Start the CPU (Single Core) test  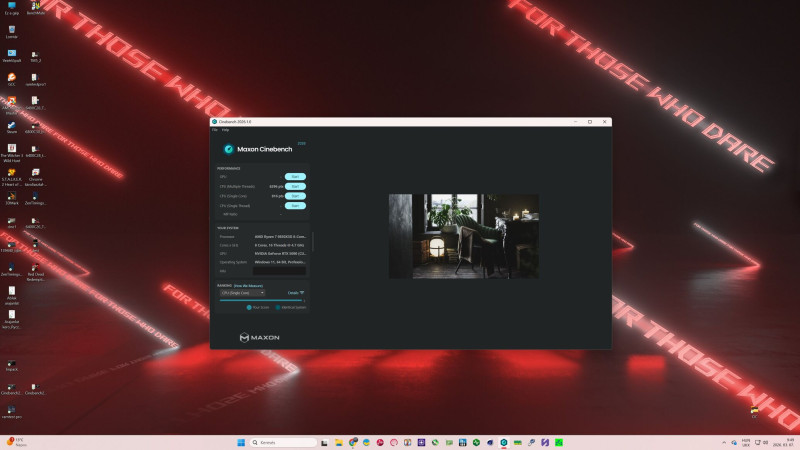[x=295, y=196]
